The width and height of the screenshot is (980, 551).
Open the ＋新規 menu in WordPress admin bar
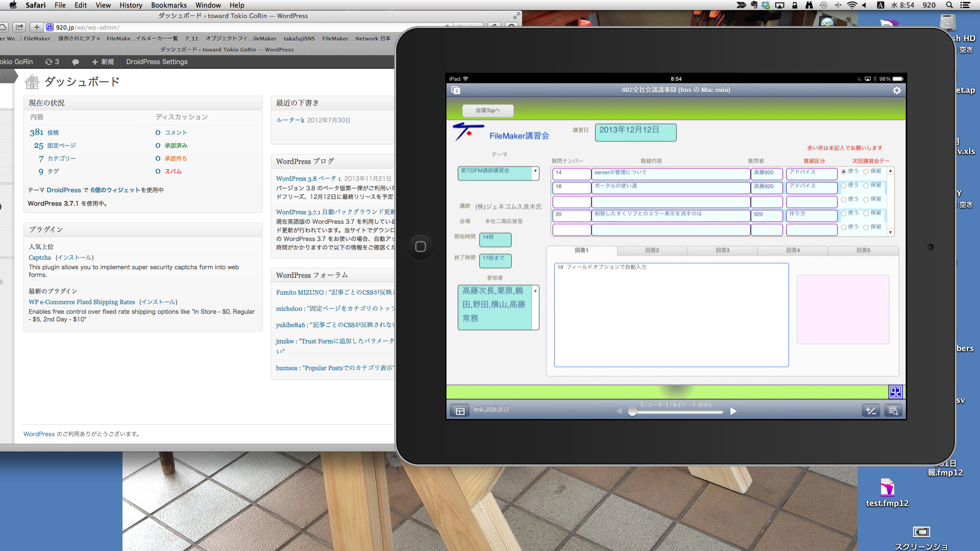coord(102,62)
